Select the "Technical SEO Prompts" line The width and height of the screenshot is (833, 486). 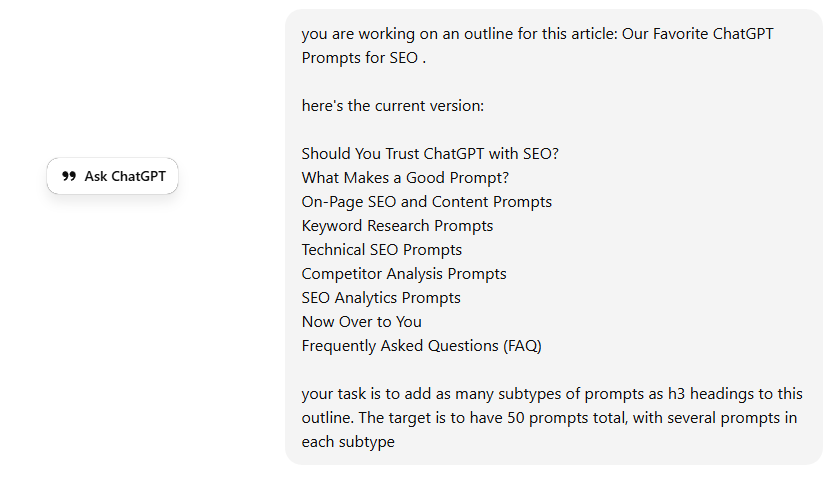tap(381, 250)
